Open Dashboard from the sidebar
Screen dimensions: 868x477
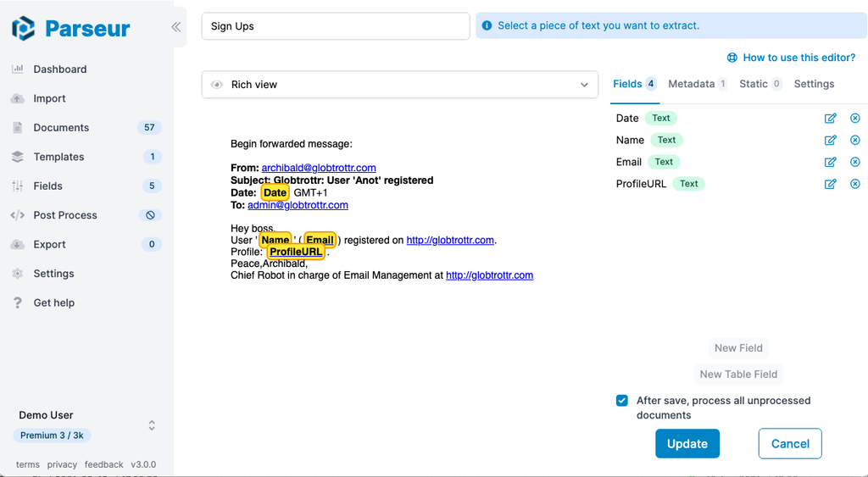coord(60,69)
